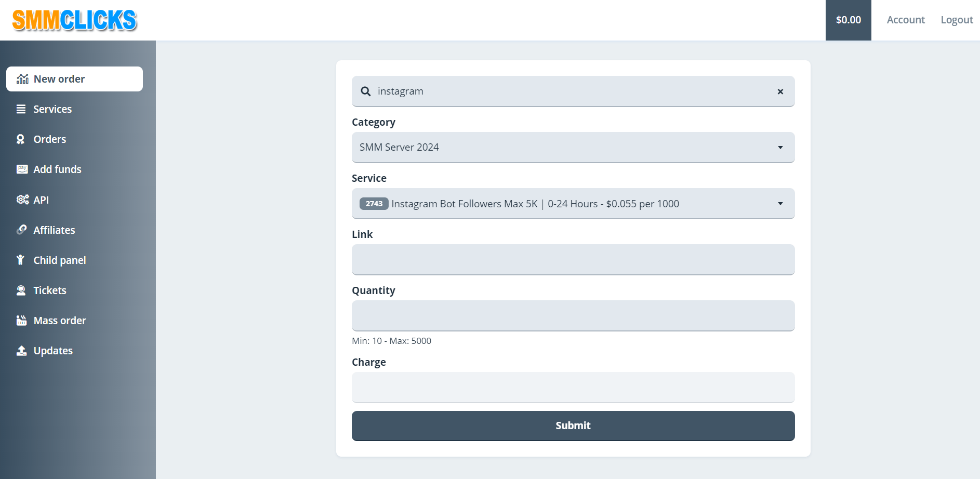Screen dimensions: 980x479
Task: Click the Mass order basket icon
Action: 21,321
